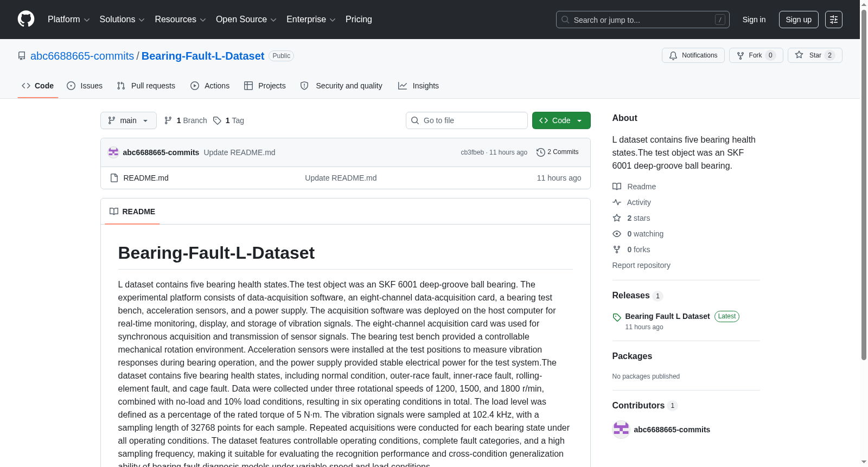The height and width of the screenshot is (467, 868).
Task: Open the Issues tab
Action: pyautogui.click(x=85, y=86)
